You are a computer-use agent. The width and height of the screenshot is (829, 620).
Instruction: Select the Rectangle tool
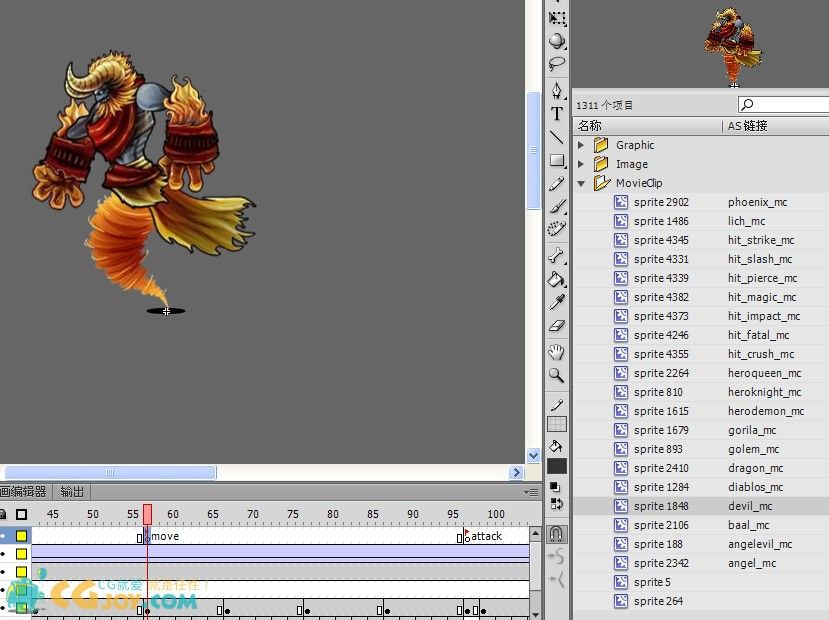coord(557,160)
